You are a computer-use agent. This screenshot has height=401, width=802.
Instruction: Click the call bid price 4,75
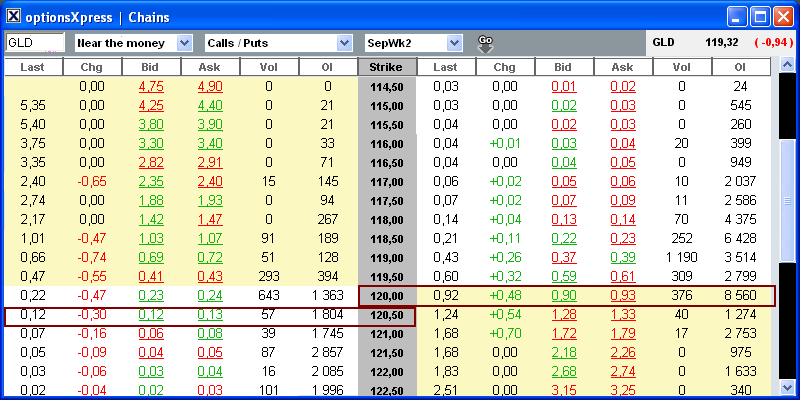(x=150, y=87)
